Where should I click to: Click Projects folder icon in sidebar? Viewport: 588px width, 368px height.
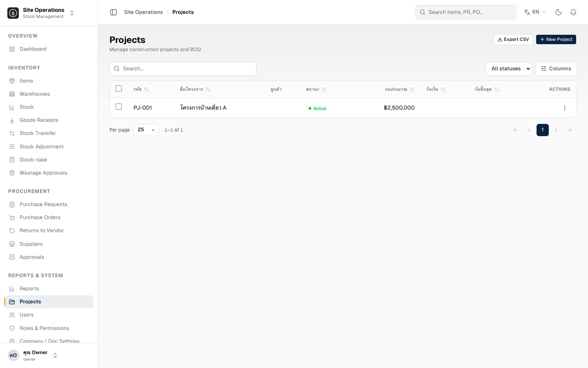pos(12,302)
